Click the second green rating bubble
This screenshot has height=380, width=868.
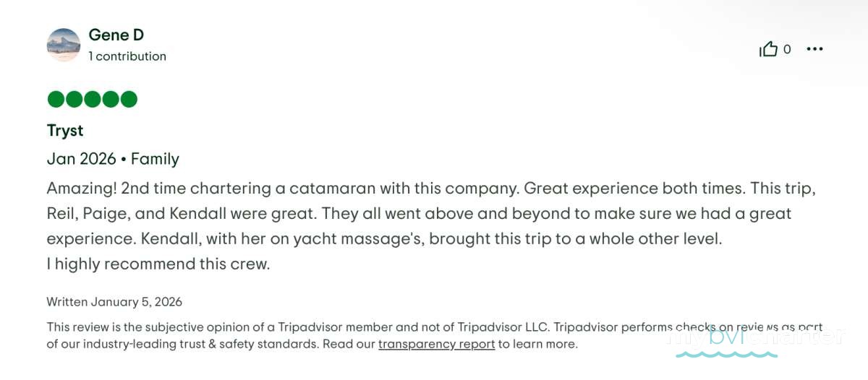tap(74, 100)
